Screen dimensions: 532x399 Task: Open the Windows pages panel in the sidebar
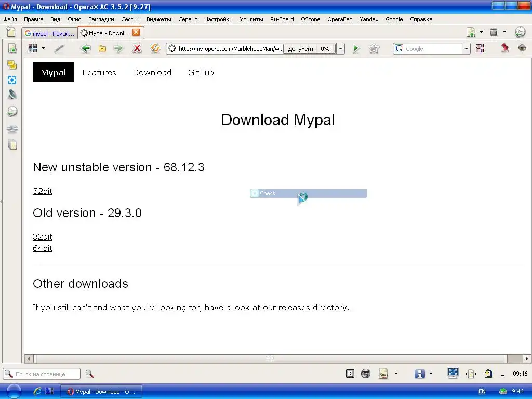tap(12, 145)
